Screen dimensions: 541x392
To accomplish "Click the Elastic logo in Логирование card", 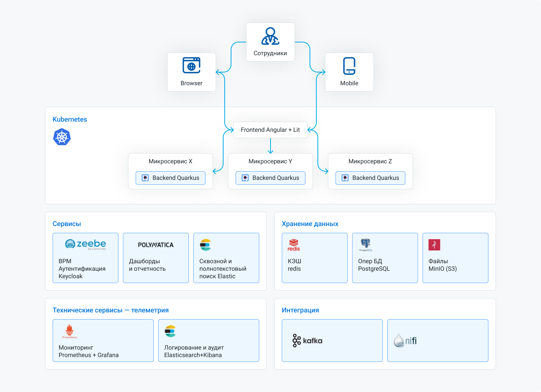I will click(x=170, y=331).
